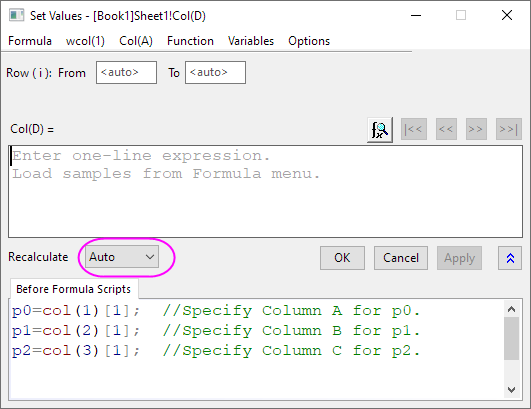
Task: Open the wcol(1) menu
Action: tap(85, 41)
